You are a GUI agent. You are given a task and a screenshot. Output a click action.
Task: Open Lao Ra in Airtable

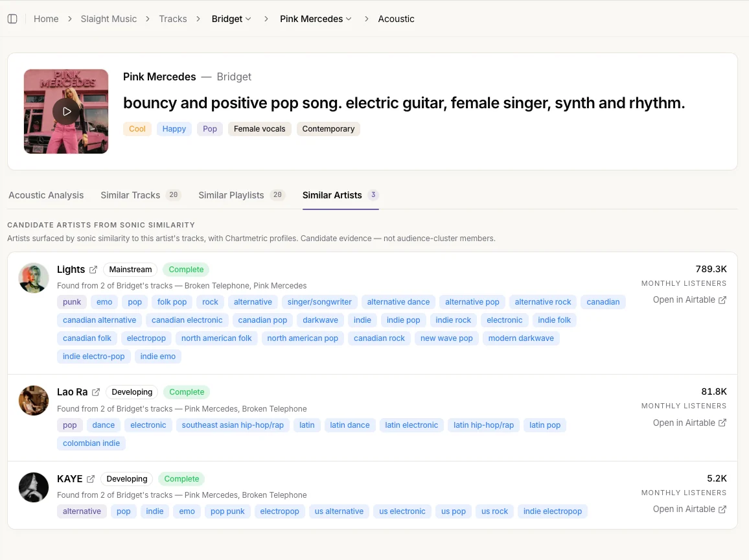689,423
